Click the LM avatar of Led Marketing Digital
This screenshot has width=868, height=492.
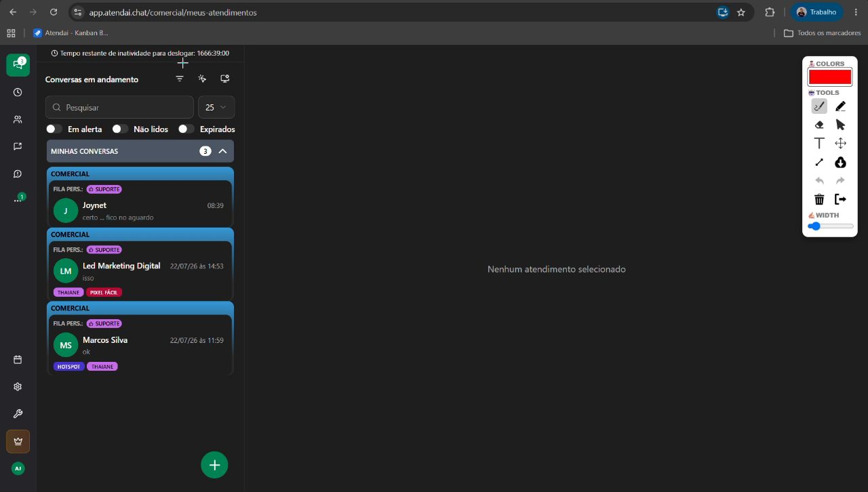click(66, 271)
